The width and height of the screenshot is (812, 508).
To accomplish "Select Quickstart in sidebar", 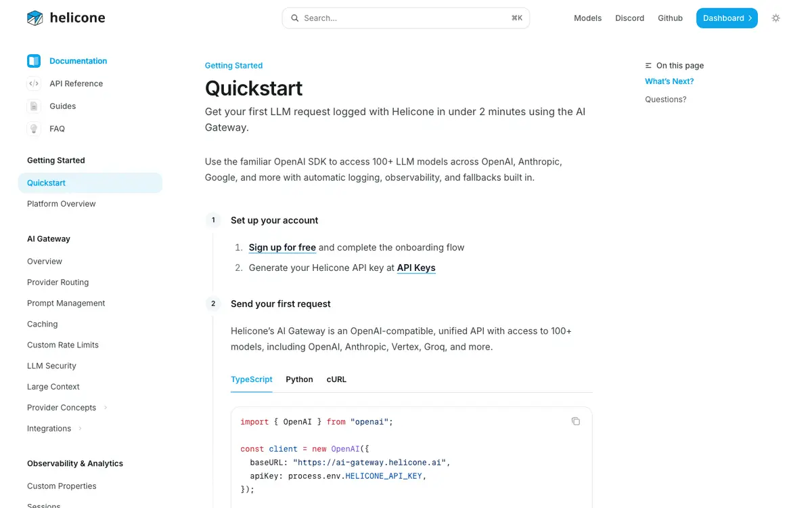I will pyautogui.click(x=90, y=183).
